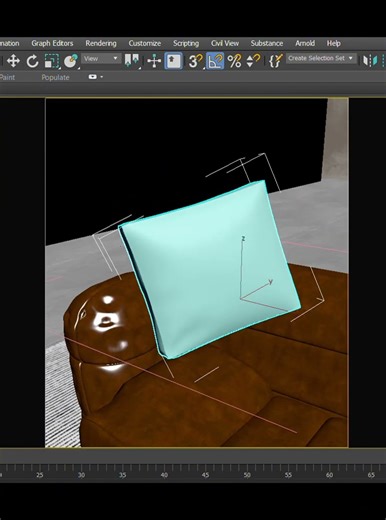Toggle Angle Snap

pos(215,61)
